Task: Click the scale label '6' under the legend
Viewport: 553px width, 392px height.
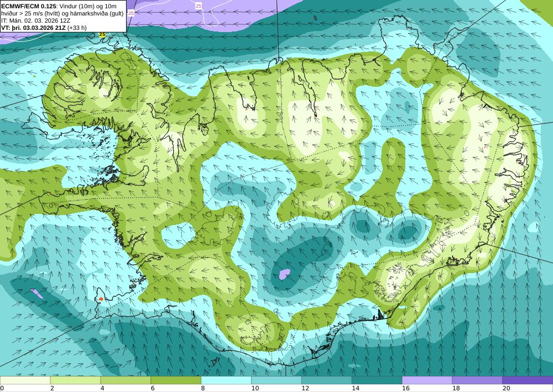Action: click(x=153, y=388)
